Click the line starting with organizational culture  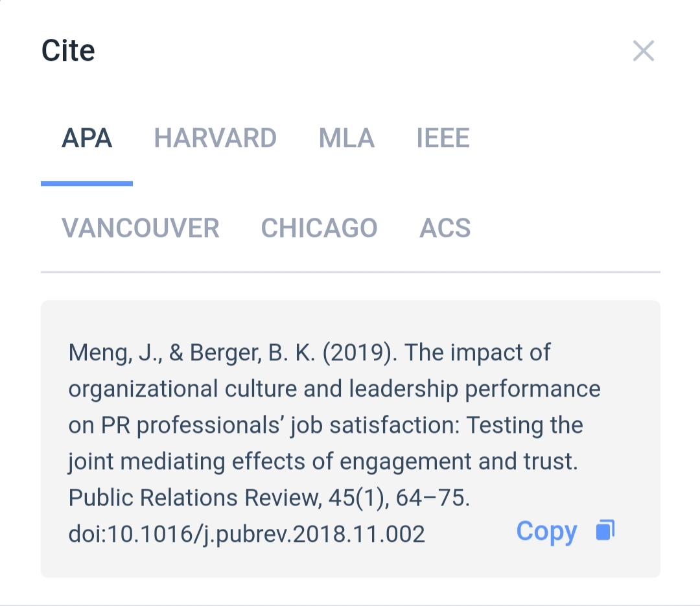pyautogui.click(x=334, y=389)
